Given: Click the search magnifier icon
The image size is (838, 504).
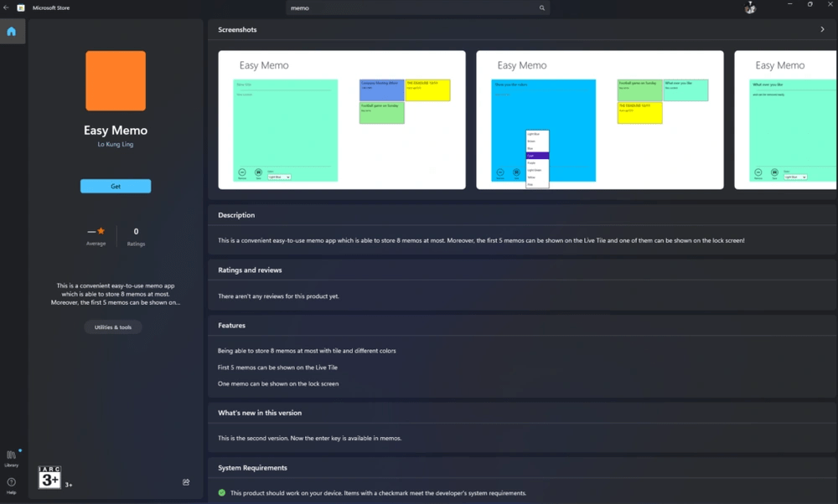Looking at the screenshot, I should (542, 8).
